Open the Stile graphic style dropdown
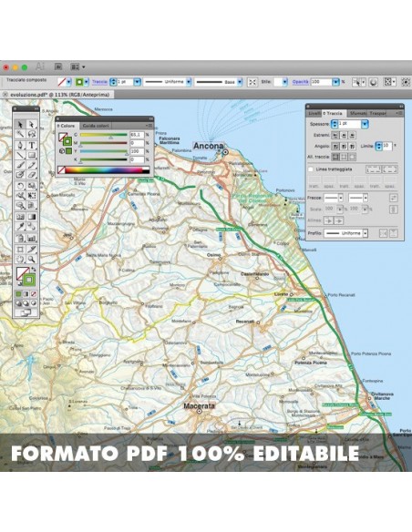 coord(284,82)
